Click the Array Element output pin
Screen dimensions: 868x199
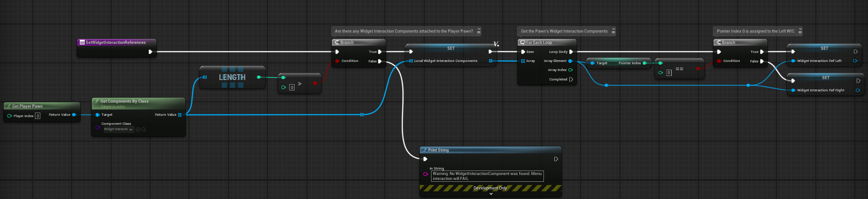(570, 61)
